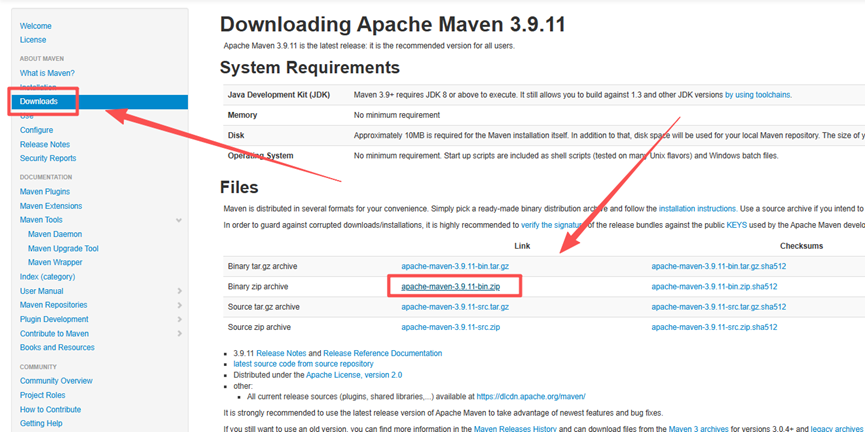Open the User Manual sidebar link

tap(41, 291)
